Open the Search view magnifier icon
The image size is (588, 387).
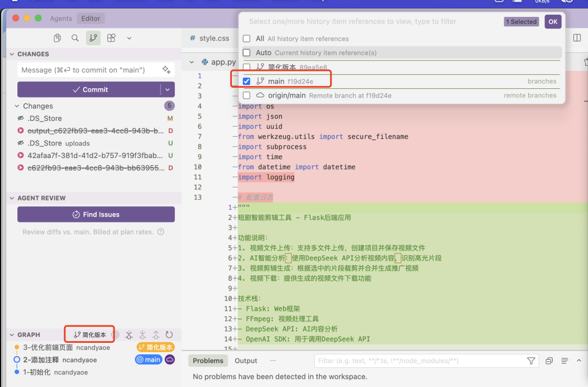point(75,38)
